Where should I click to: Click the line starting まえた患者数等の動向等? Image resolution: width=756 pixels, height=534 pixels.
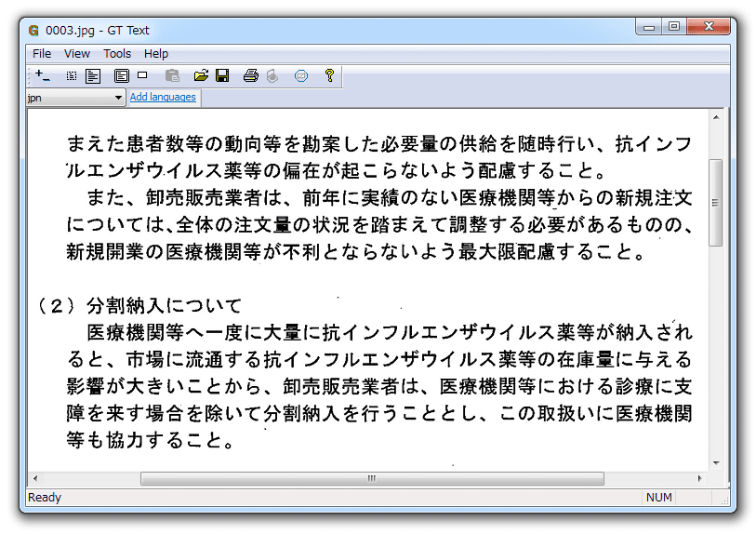[x=379, y=144]
